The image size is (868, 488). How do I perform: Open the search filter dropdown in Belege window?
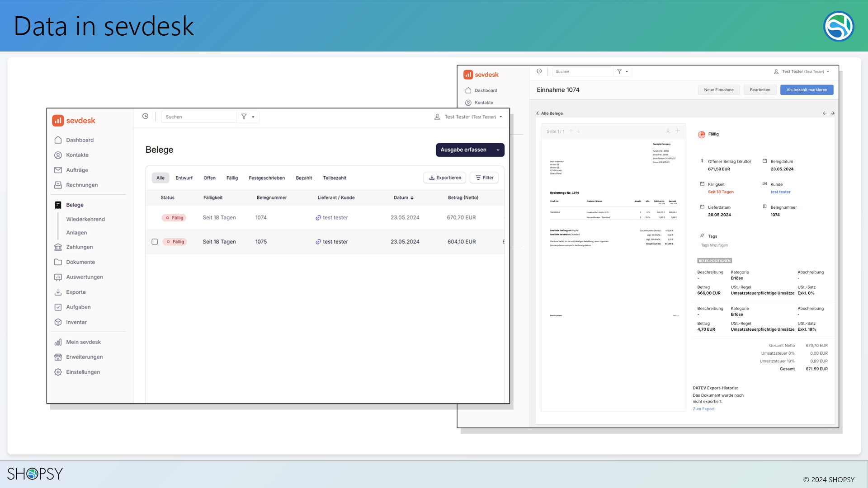248,117
